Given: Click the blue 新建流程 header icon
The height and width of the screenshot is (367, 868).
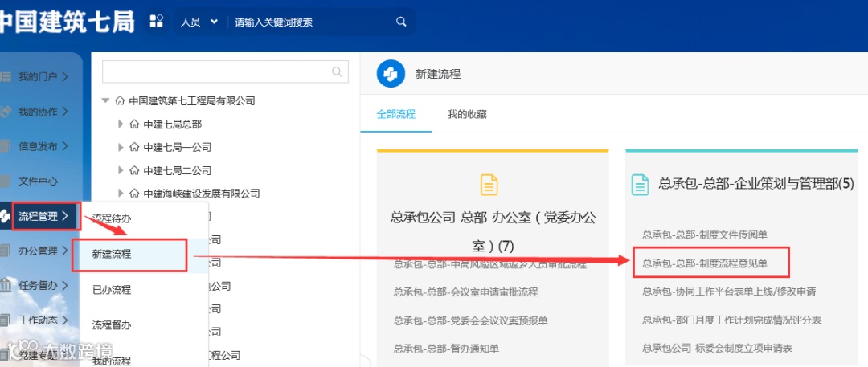Looking at the screenshot, I should [x=391, y=74].
